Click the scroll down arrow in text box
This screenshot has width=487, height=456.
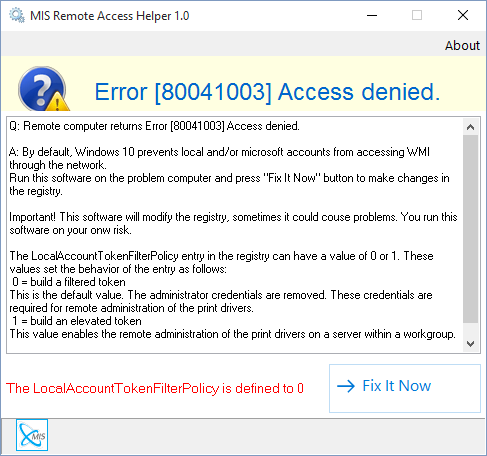tap(470, 344)
